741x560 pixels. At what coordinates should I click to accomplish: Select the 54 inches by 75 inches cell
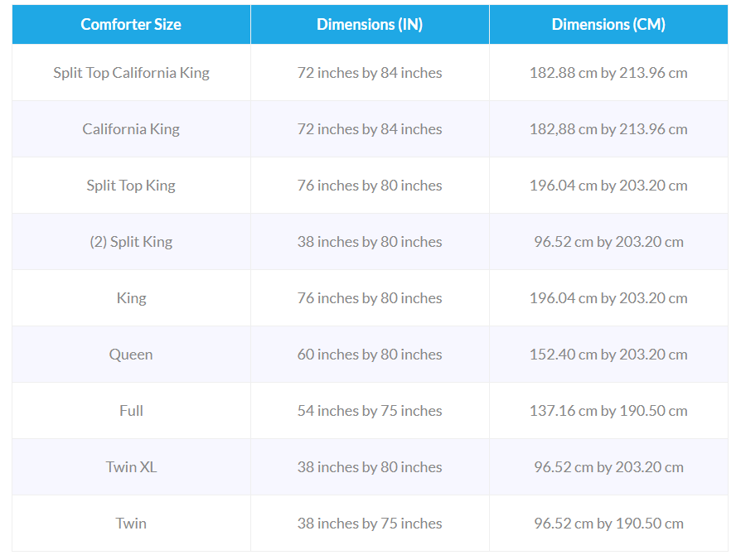click(x=370, y=411)
